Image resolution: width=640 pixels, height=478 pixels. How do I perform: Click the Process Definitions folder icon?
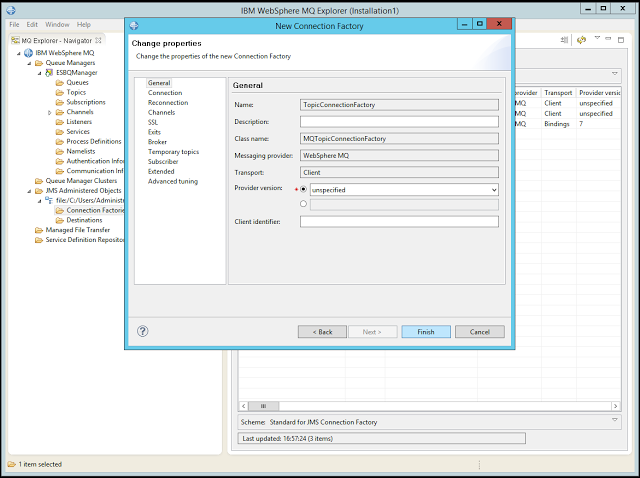[60, 141]
